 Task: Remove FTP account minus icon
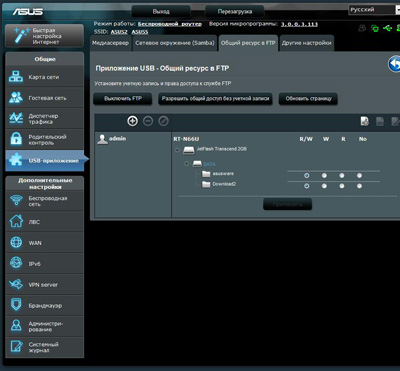(148, 121)
